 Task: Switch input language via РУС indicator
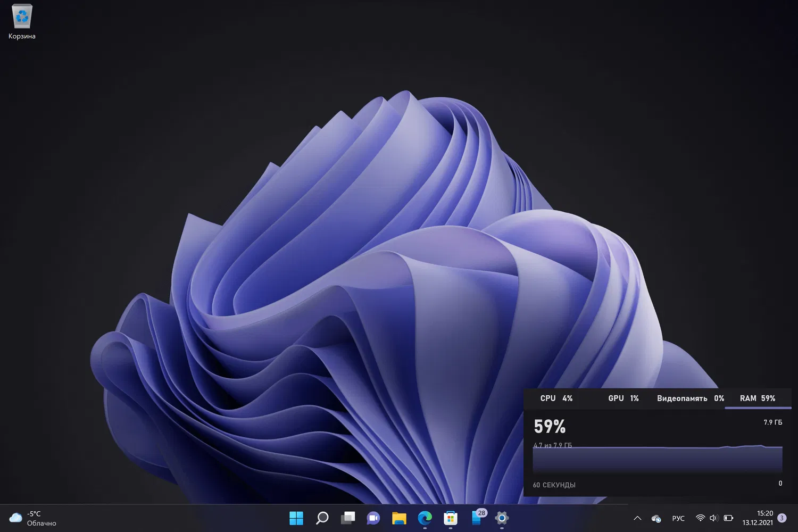pyautogui.click(x=678, y=518)
